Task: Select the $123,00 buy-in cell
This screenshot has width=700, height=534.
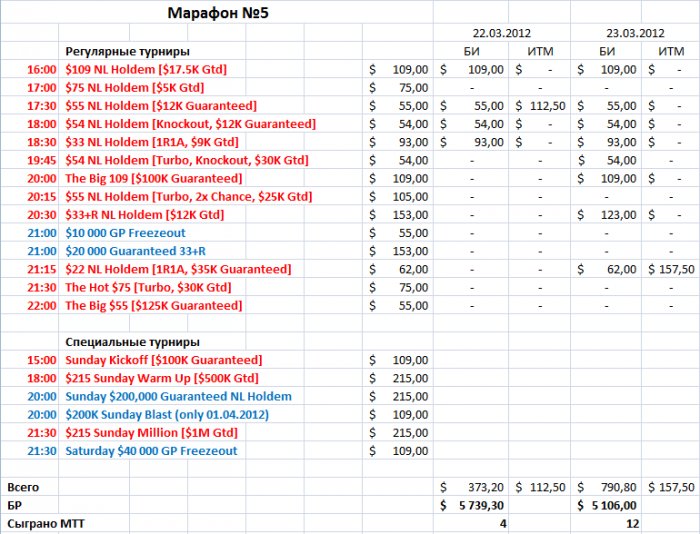Action: (607, 215)
